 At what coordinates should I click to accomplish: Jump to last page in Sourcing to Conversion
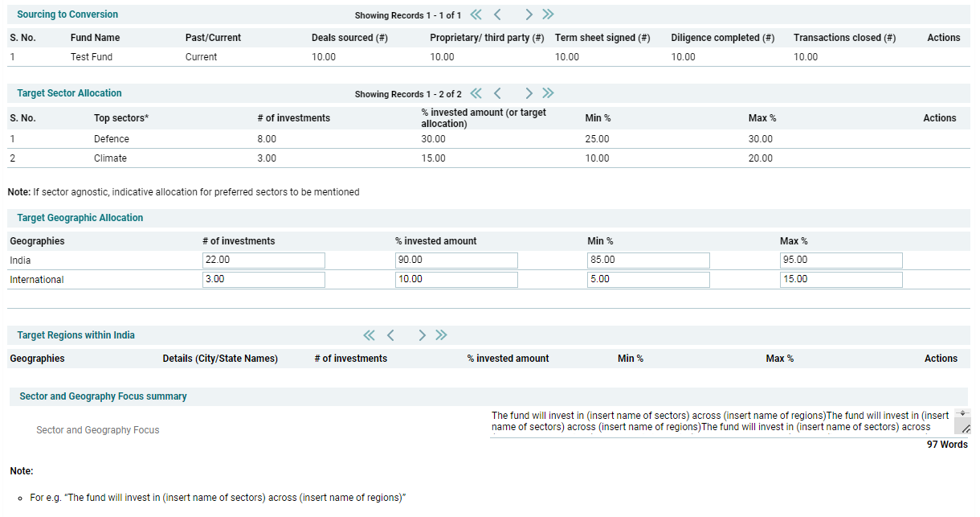click(548, 14)
